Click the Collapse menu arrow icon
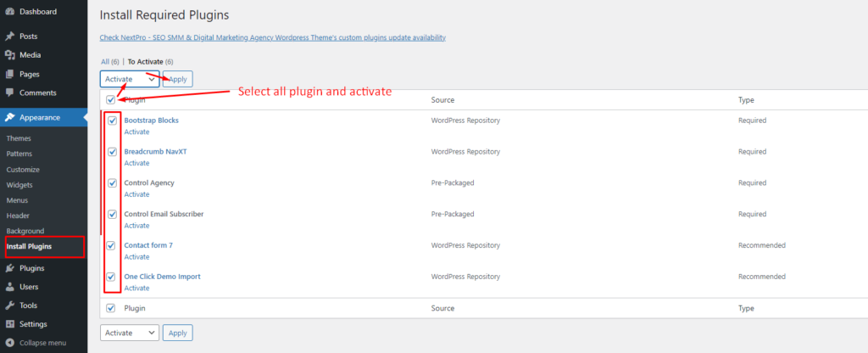 pos(9,343)
